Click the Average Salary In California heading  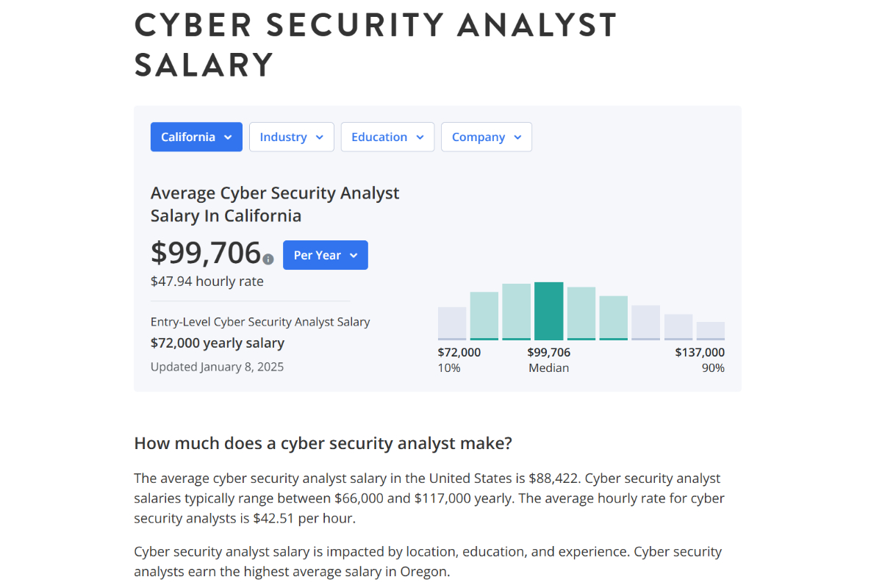coord(275,204)
